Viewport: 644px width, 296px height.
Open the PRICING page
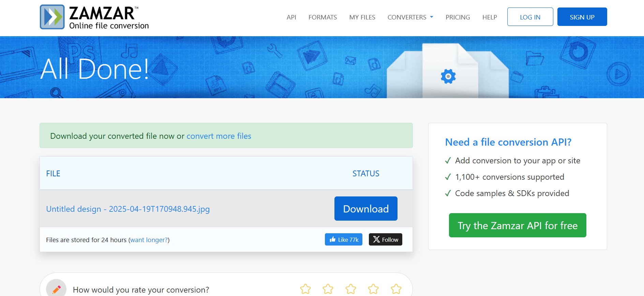coord(458,17)
